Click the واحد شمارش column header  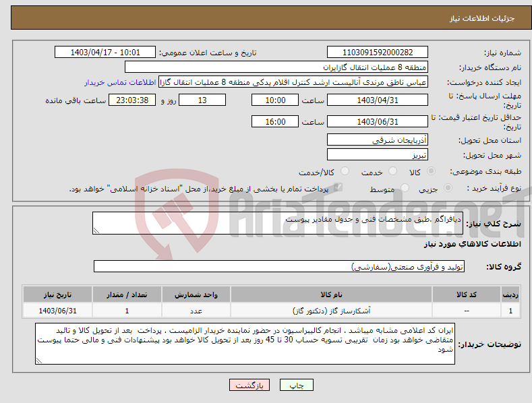[x=196, y=294]
